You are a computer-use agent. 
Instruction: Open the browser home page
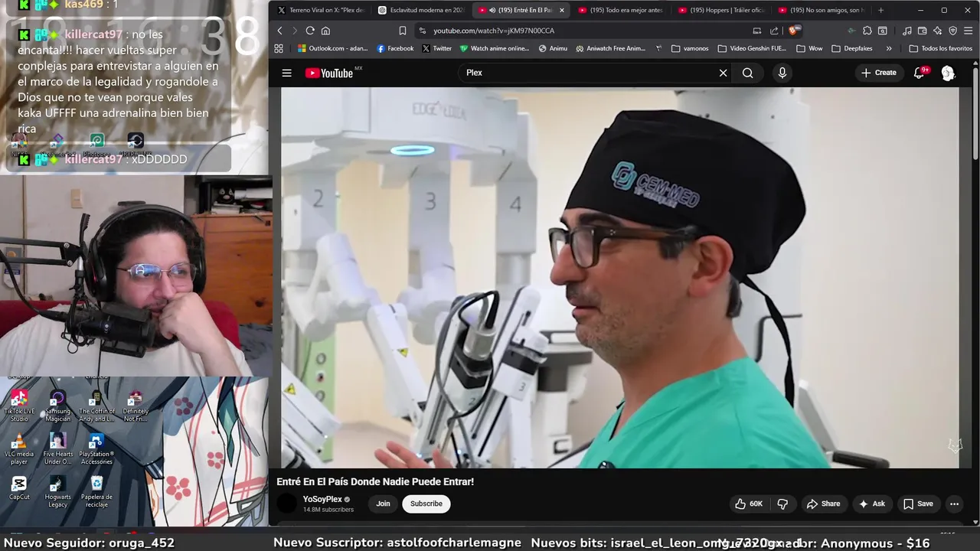coord(325,31)
